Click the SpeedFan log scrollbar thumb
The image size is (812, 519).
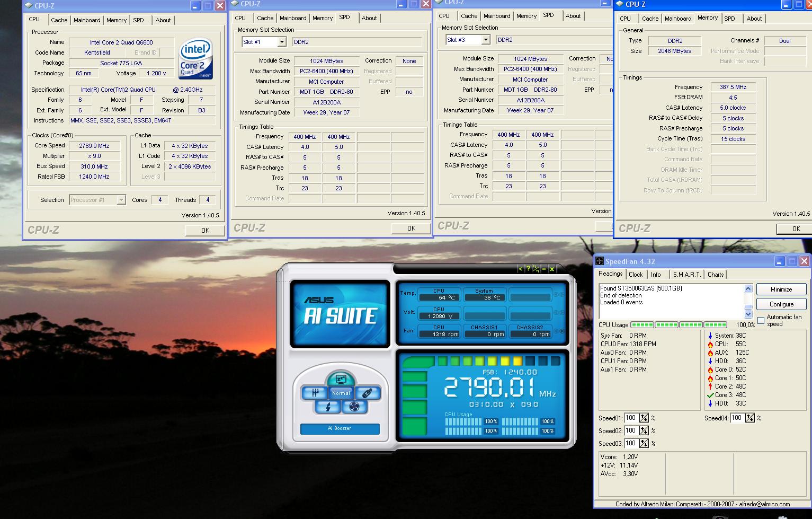pos(748,307)
